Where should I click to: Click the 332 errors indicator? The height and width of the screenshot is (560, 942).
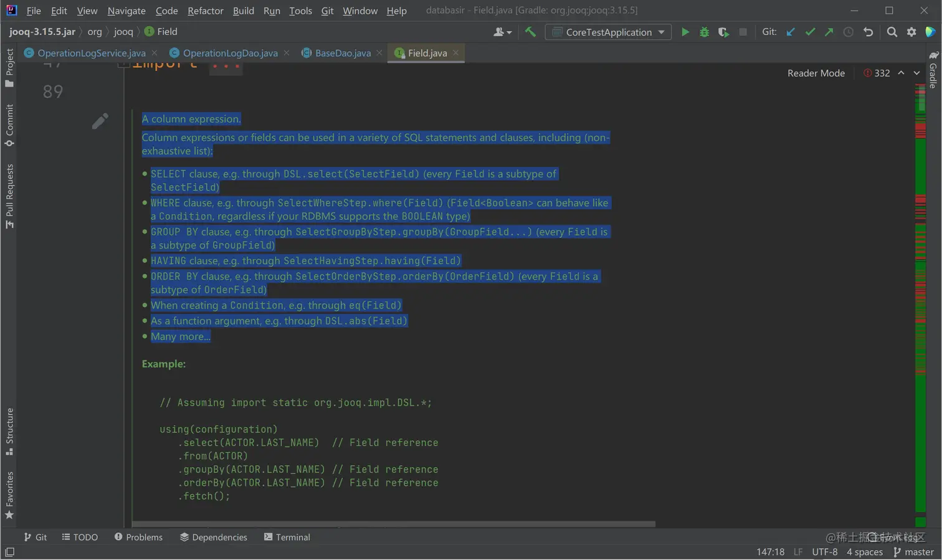[x=877, y=73]
